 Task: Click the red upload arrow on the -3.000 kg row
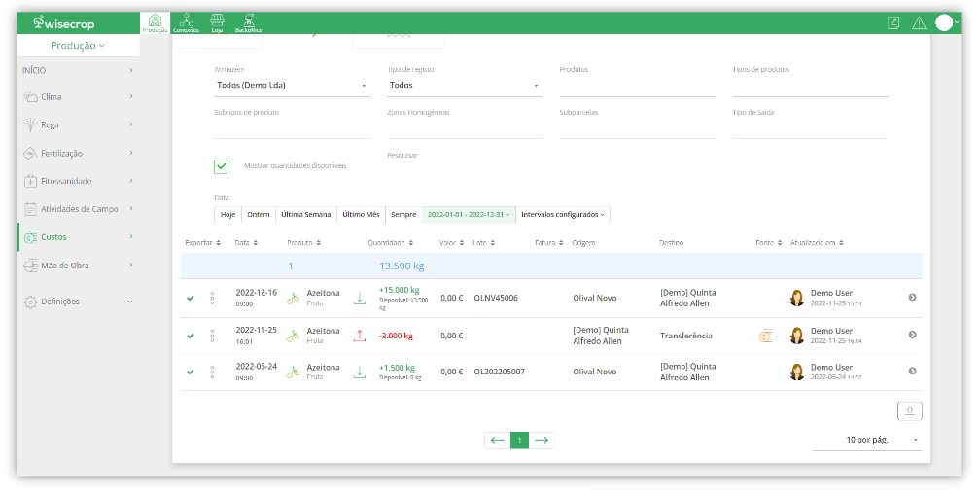360,336
